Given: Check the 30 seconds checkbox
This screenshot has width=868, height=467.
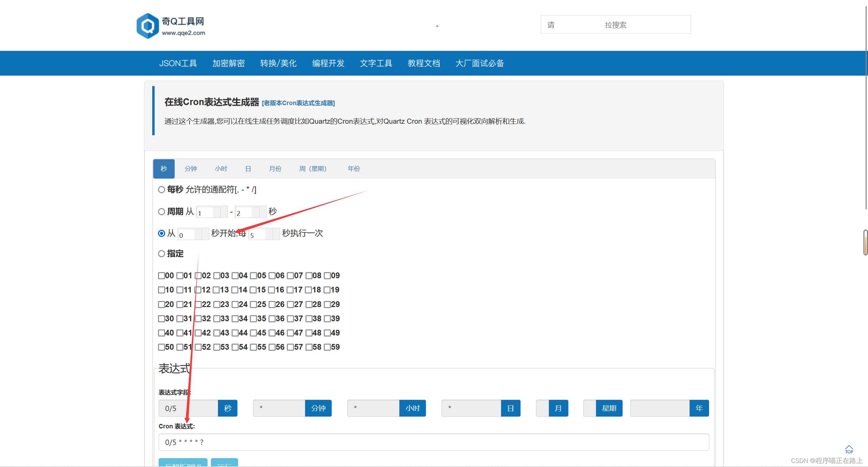Looking at the screenshot, I should (161, 319).
